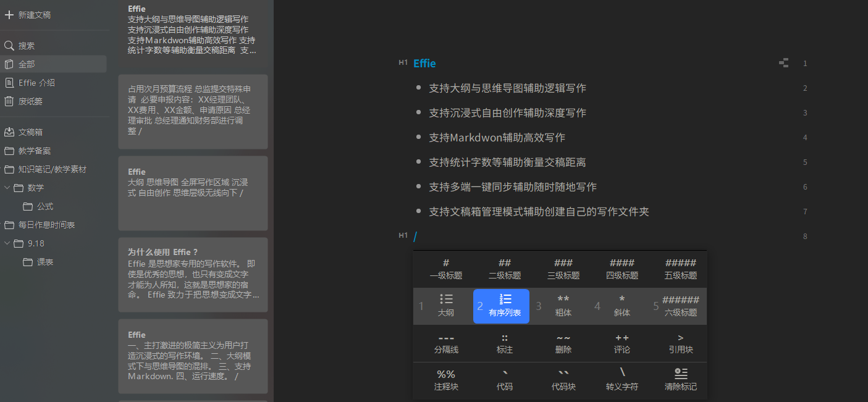This screenshot has height=402, width=868.
Task: Collapse the 9.18 folder chevron
Action: [7, 243]
